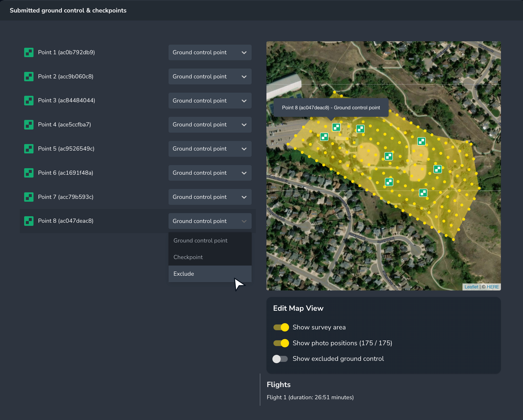Open the Leaflet attribution link

coord(471,287)
